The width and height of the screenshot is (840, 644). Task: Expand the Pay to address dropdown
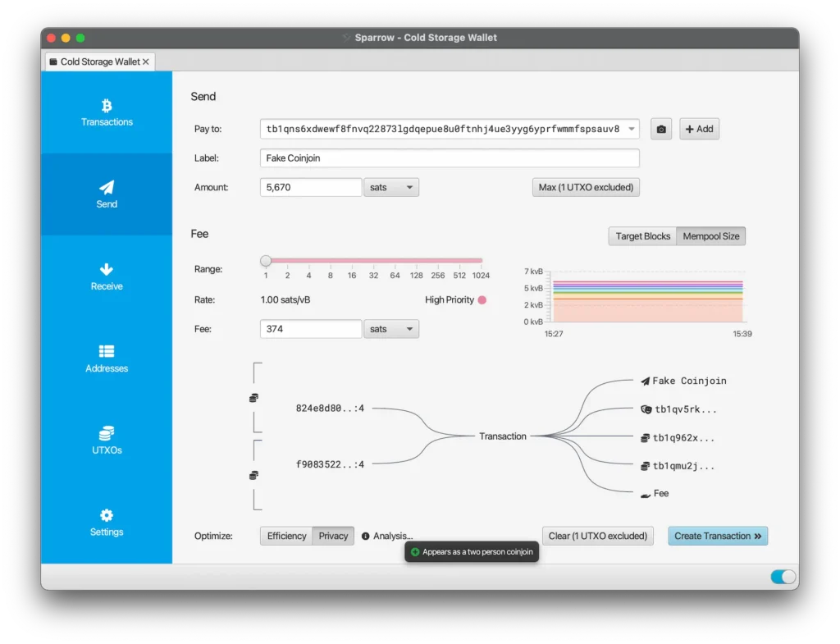tap(631, 129)
